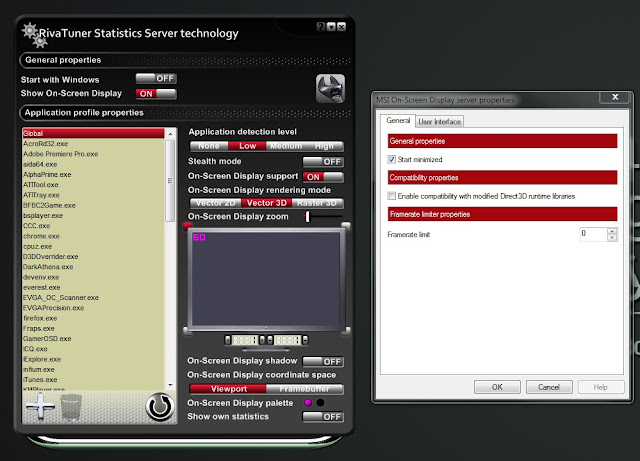The height and width of the screenshot is (461, 640).
Task: Select the Raster 3D rendering mode
Action: pyautogui.click(x=318, y=203)
